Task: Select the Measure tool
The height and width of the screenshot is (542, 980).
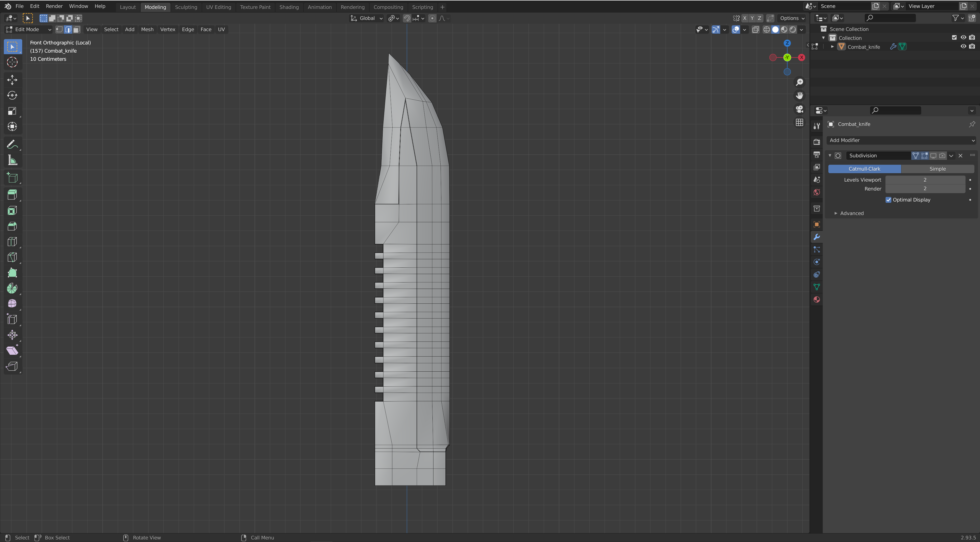Action: click(x=12, y=160)
